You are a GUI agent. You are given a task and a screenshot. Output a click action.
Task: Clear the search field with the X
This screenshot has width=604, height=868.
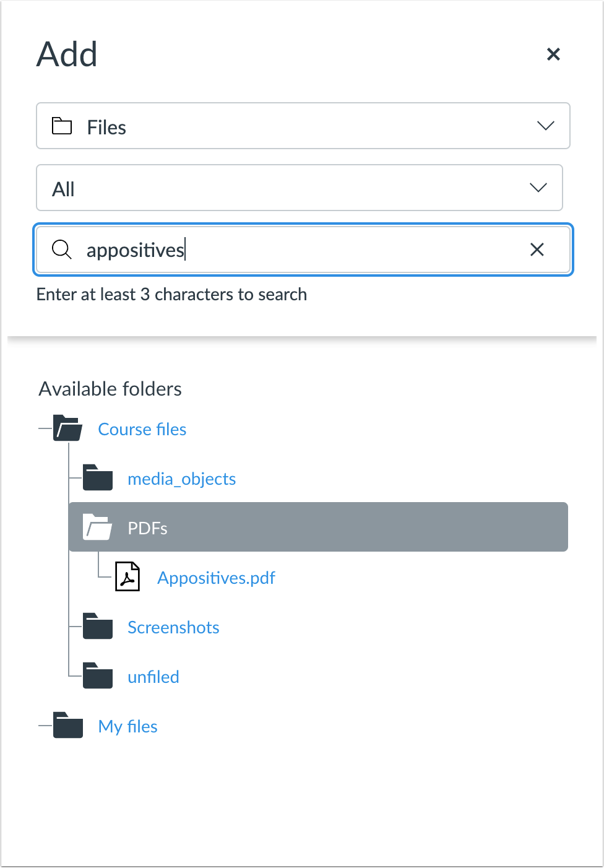point(537,250)
